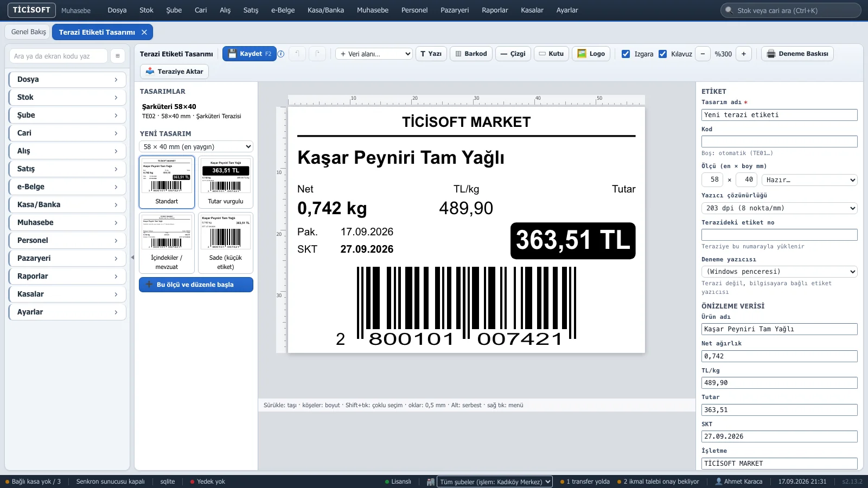Open the Dosya menu in top bar
868x488 pixels.
117,10
